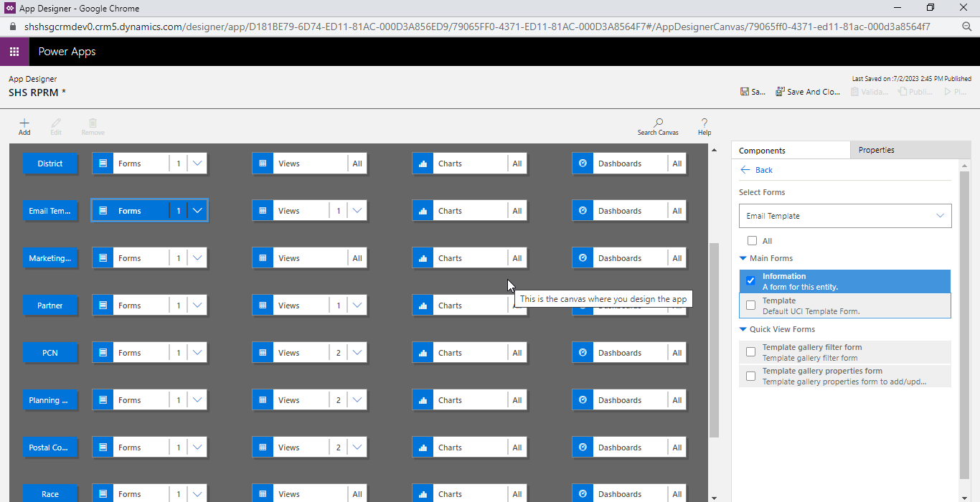This screenshot has width=980, height=502.
Task: Uncheck the Information main form checkbox
Action: tap(750, 280)
